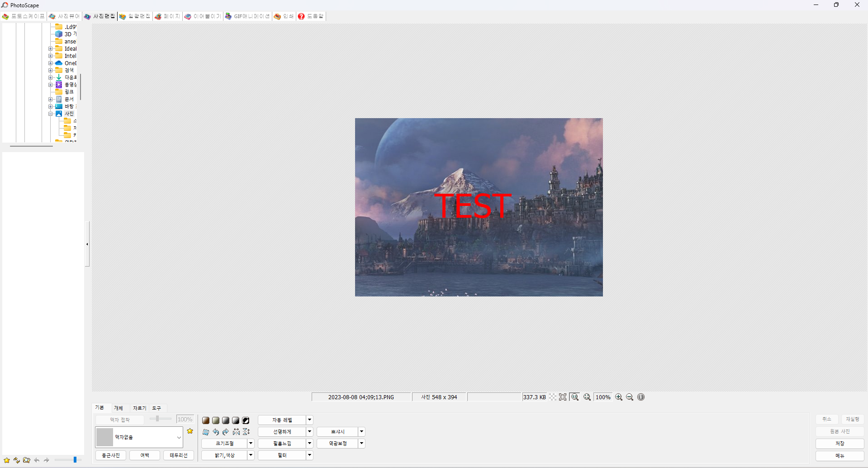Open the 밝기,색상 dropdown arrow
The height and width of the screenshot is (468, 868).
pyautogui.click(x=251, y=455)
